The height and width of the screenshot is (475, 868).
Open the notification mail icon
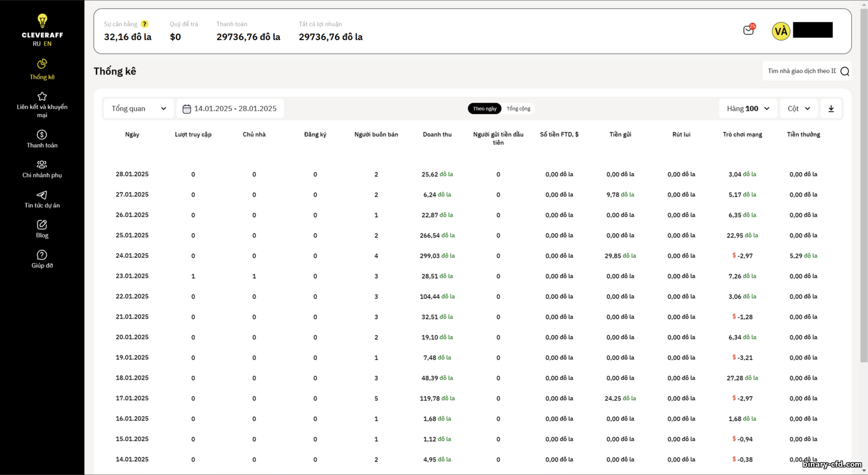[x=749, y=30]
